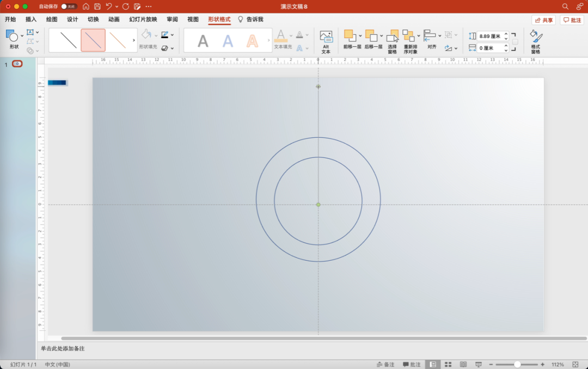The width and height of the screenshot is (588, 369).
Task: Click the shape outline pen icon
Action: 164,35
